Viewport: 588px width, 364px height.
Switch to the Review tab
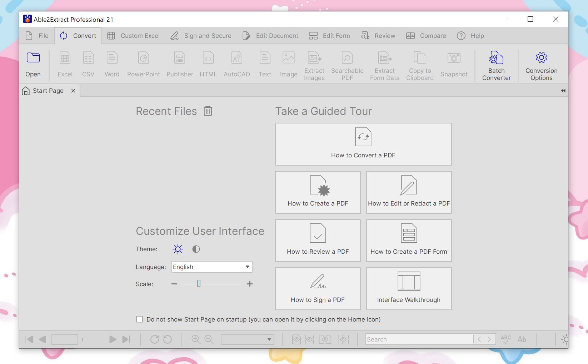tap(378, 36)
